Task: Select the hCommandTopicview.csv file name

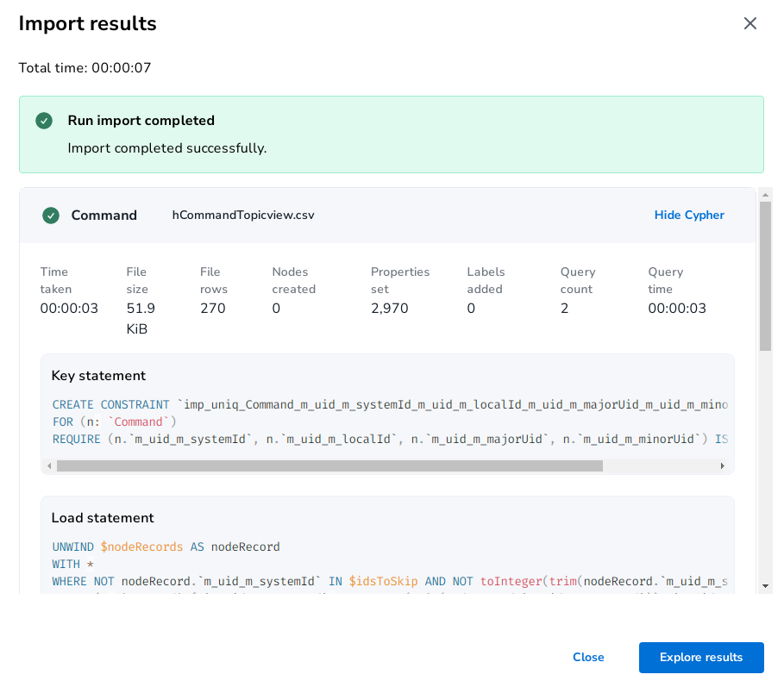Action: [x=243, y=215]
